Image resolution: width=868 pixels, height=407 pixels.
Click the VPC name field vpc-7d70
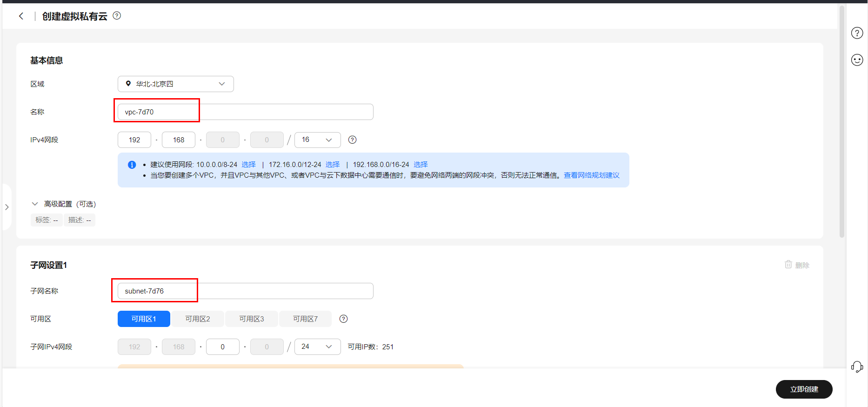[x=246, y=112]
